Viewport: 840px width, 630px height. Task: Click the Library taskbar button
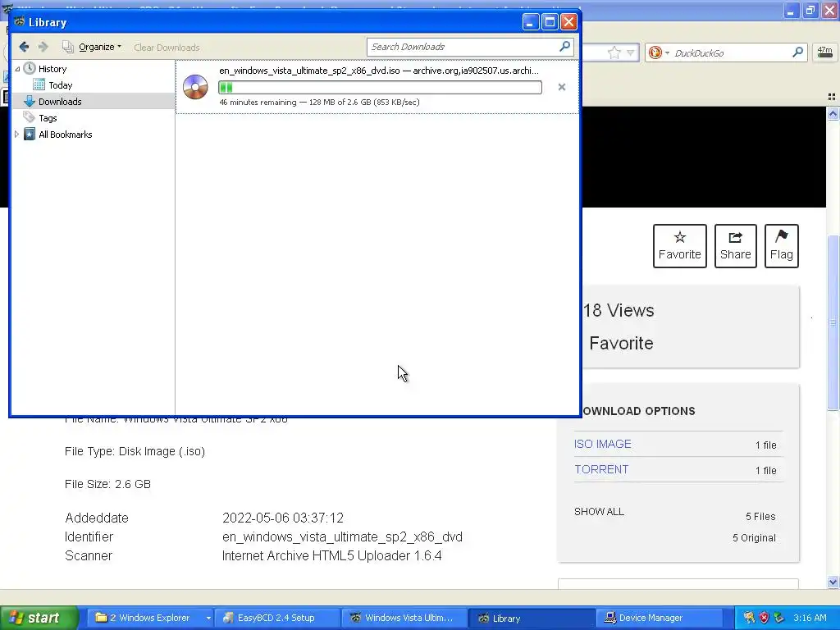click(x=532, y=618)
